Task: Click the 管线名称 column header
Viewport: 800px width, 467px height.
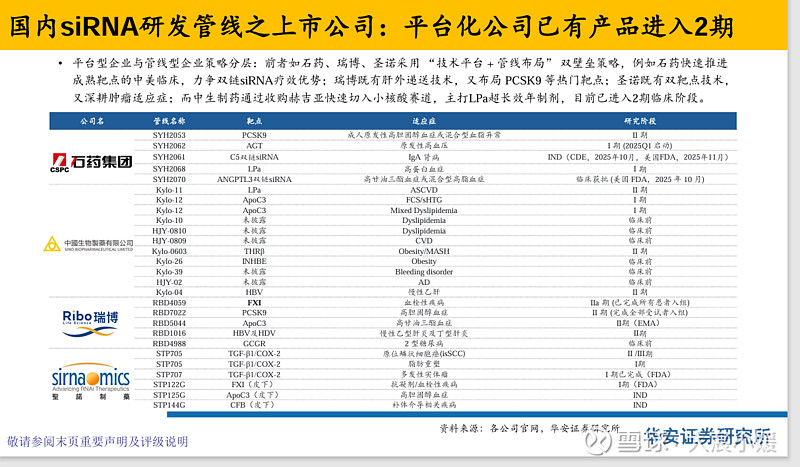Action: [169, 121]
